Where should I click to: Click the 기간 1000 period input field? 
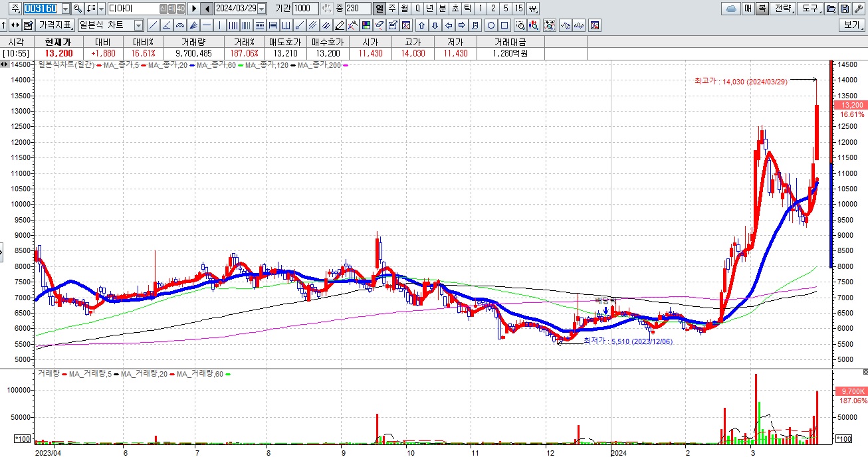point(305,9)
